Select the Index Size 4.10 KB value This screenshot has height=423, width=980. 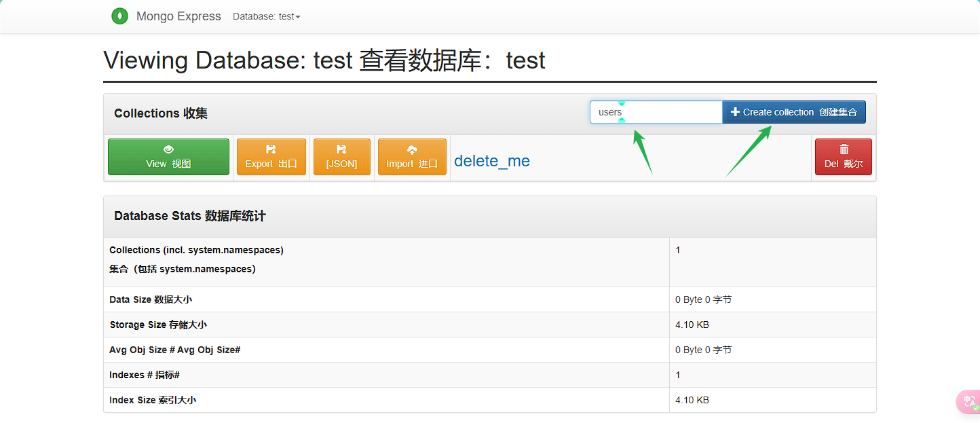coord(692,400)
